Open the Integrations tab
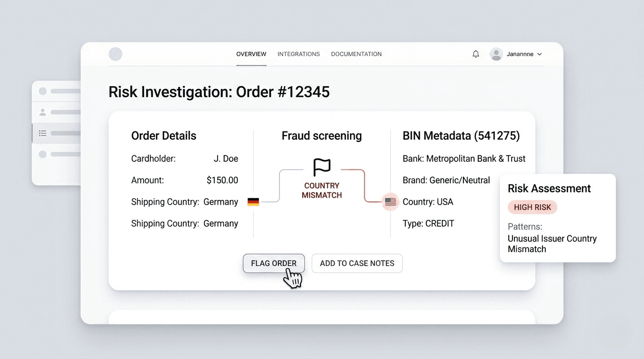Viewport: 644px width, 359px height. tap(299, 54)
